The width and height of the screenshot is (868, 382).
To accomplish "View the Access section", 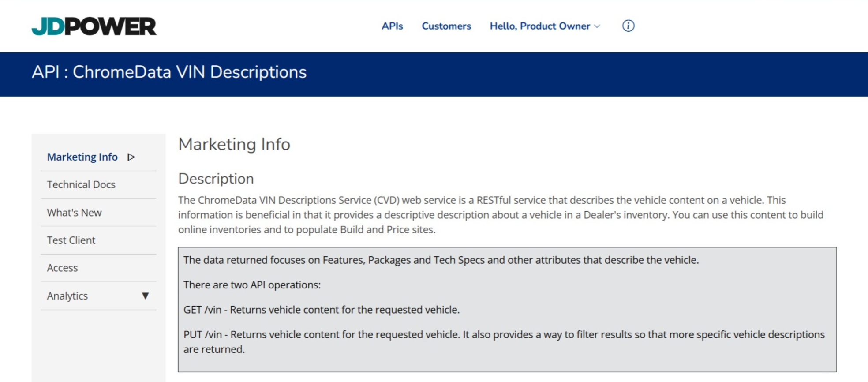I will click(62, 268).
